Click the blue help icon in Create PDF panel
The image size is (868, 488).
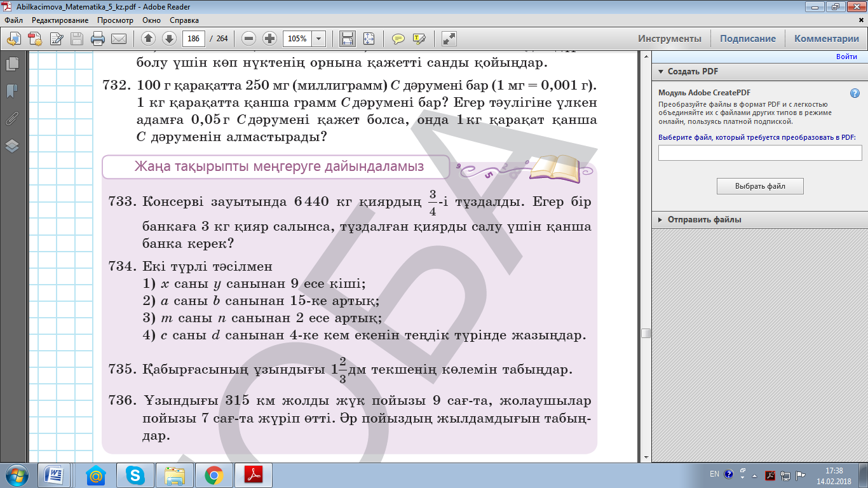[855, 93]
